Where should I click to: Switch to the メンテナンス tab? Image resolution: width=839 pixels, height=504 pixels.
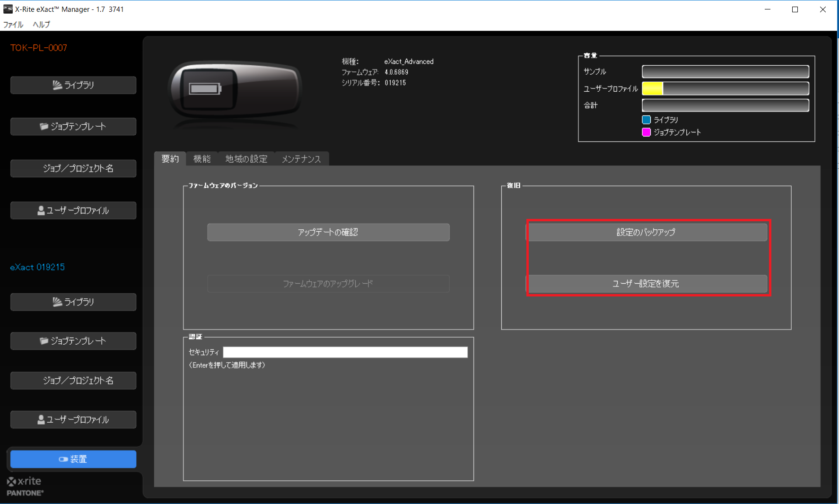point(301,159)
